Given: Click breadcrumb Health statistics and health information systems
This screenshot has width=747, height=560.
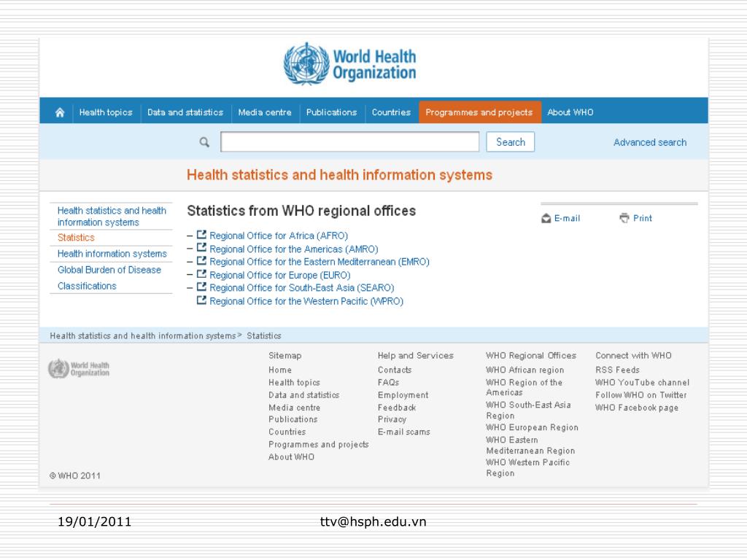Looking at the screenshot, I should coord(143,335).
